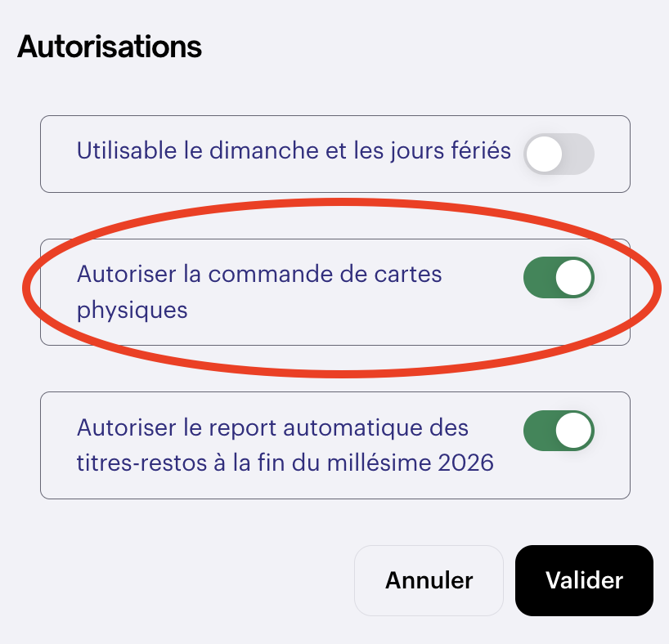Confirm settings with the Valider button
Image resolution: width=669 pixels, height=644 pixels.
584,580
